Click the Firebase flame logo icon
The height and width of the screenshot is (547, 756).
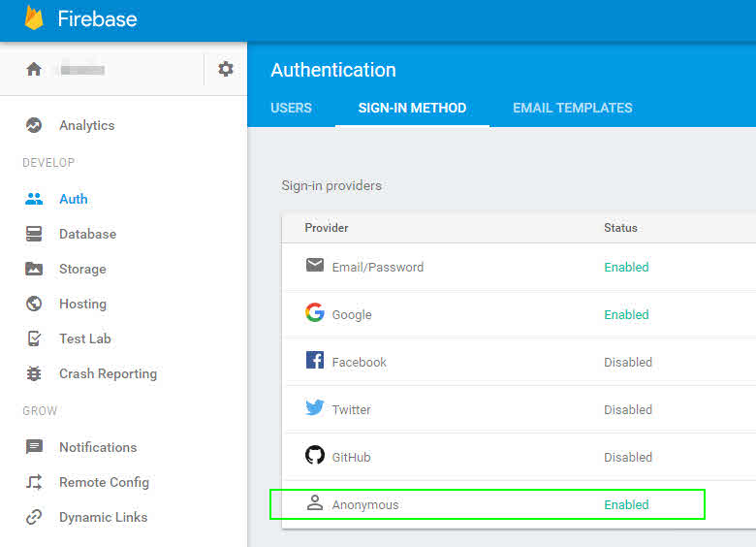point(34,18)
